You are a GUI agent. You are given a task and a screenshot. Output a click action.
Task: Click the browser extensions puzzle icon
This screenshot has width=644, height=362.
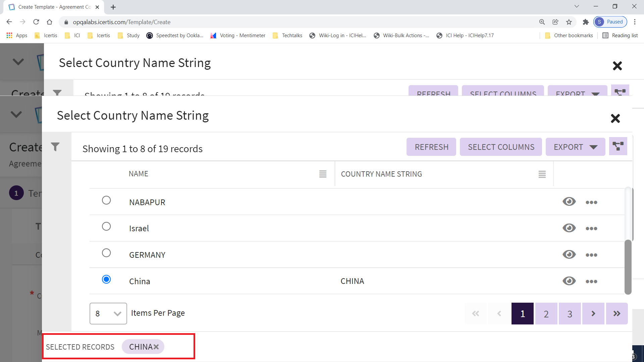586,22
